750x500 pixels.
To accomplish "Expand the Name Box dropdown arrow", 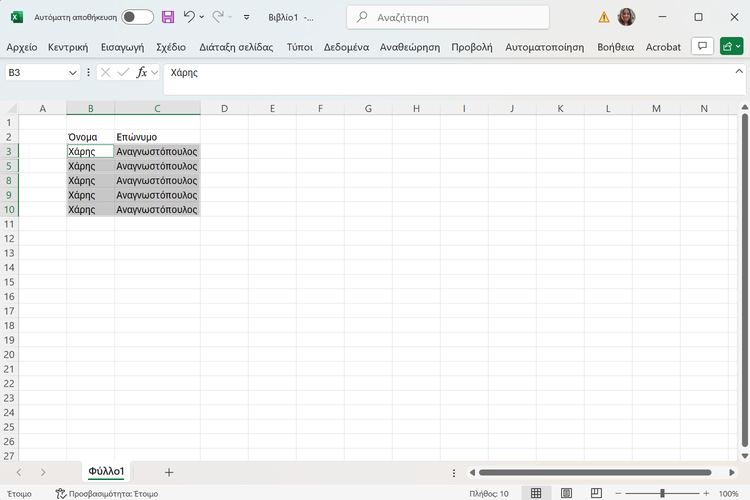I will (x=73, y=73).
